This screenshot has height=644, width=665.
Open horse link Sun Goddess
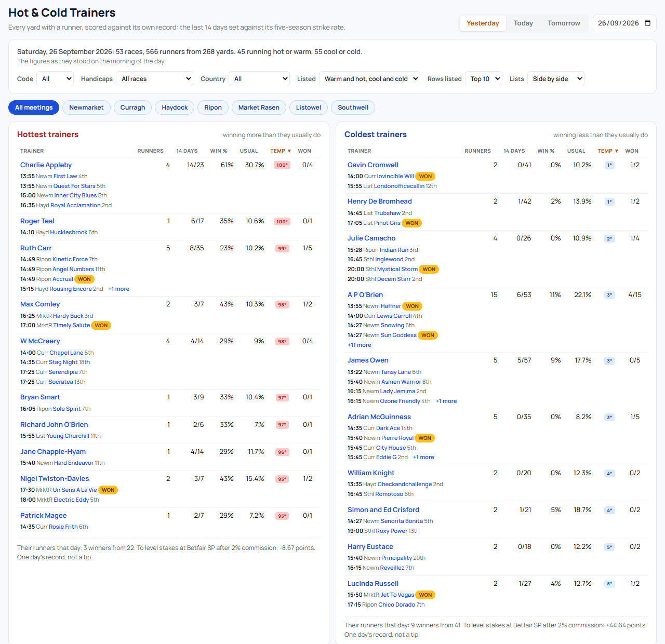coord(398,335)
